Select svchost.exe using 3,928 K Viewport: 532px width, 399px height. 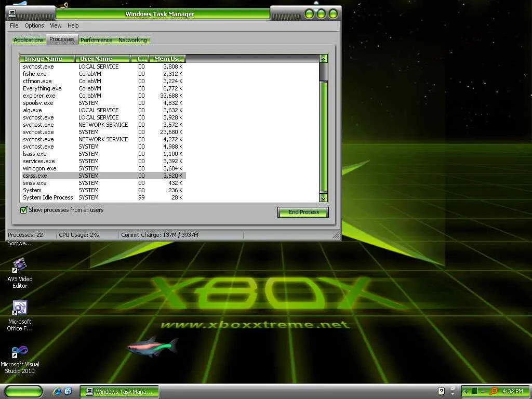pyautogui.click(x=103, y=117)
